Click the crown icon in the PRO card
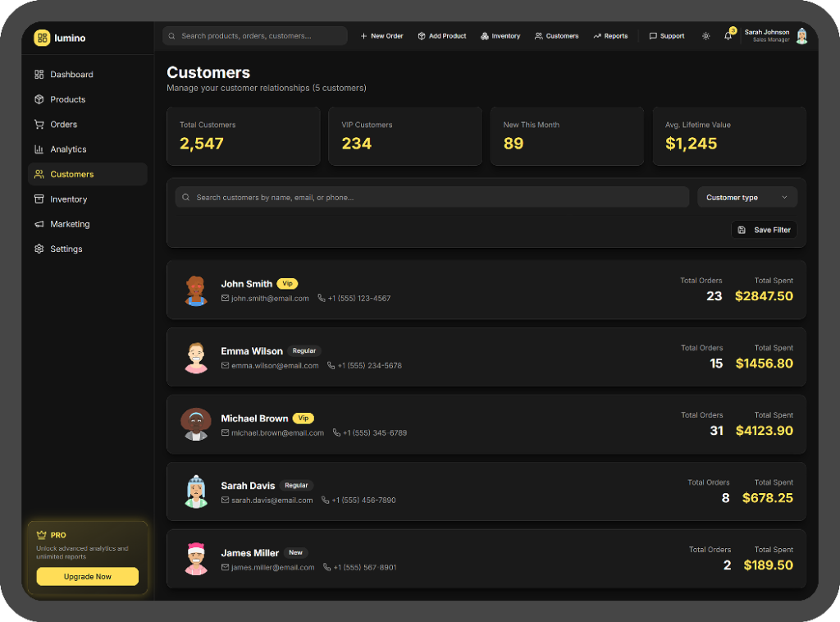The width and height of the screenshot is (840, 622). [41, 535]
